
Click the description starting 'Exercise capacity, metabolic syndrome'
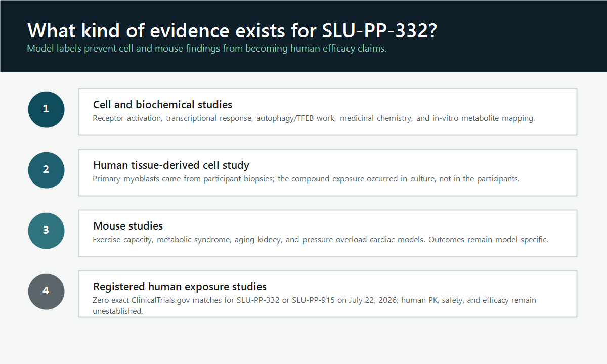pos(320,240)
